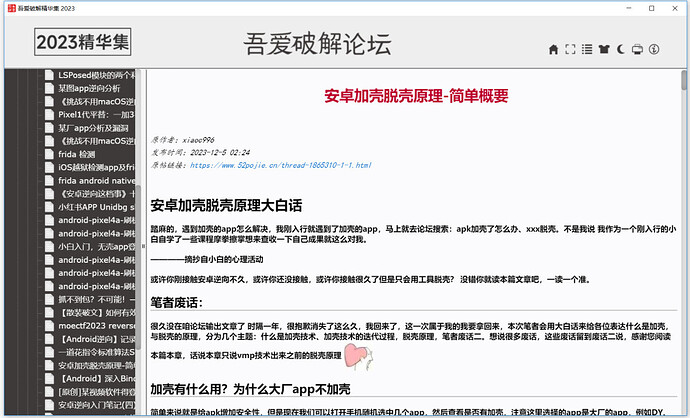Image resolution: width=690 pixels, height=418 pixels.
Task: Toggle night mode with the moon icon
Action: [x=621, y=49]
